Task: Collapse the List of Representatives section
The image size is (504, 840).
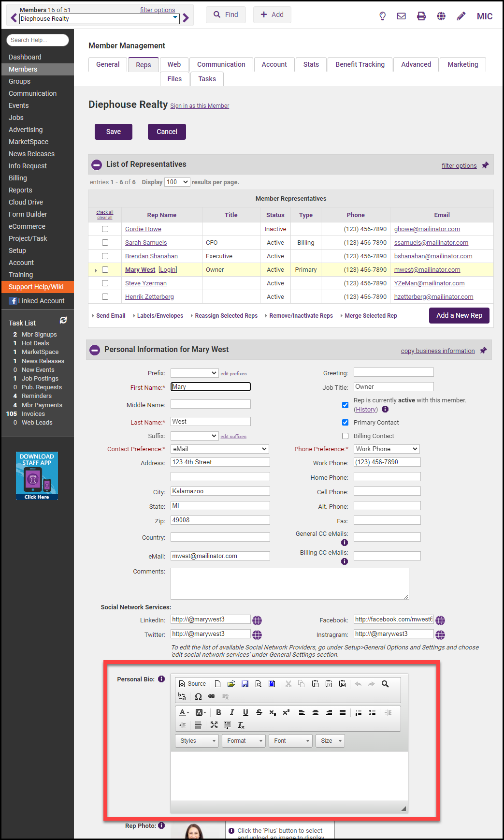Action: pyautogui.click(x=96, y=164)
